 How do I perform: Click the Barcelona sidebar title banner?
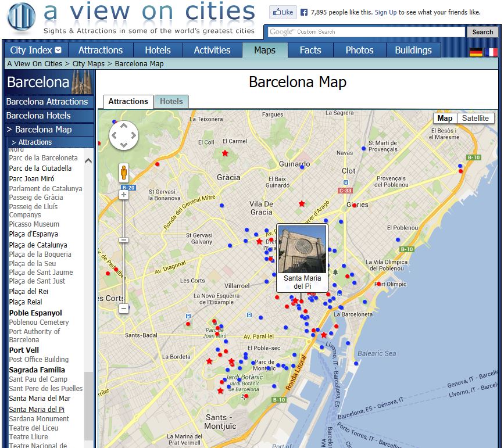point(49,82)
